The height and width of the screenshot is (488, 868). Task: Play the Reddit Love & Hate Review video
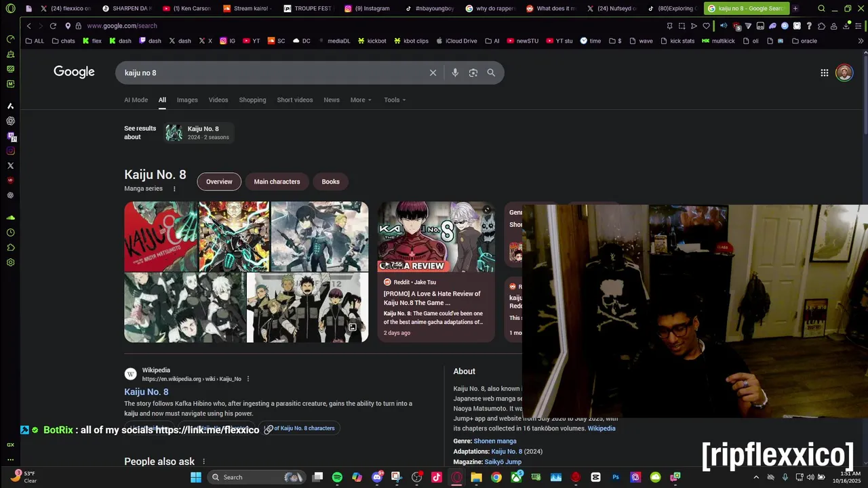pos(436,237)
